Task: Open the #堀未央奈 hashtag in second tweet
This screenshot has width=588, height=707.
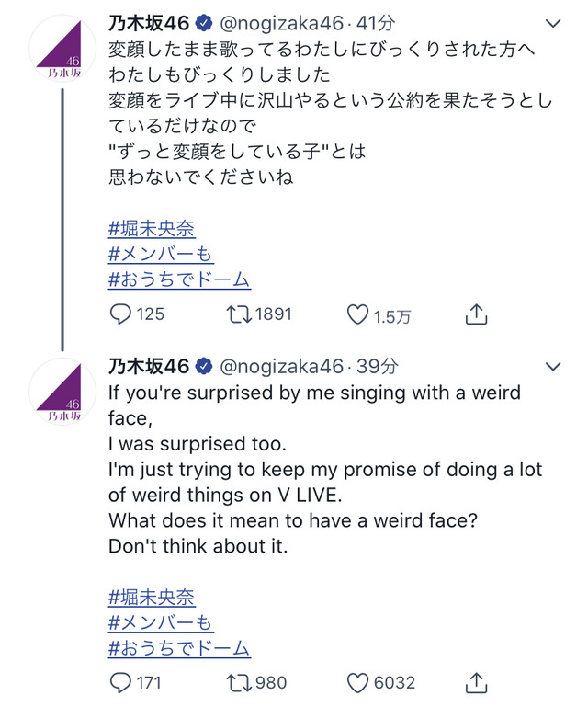Action: coord(152,597)
